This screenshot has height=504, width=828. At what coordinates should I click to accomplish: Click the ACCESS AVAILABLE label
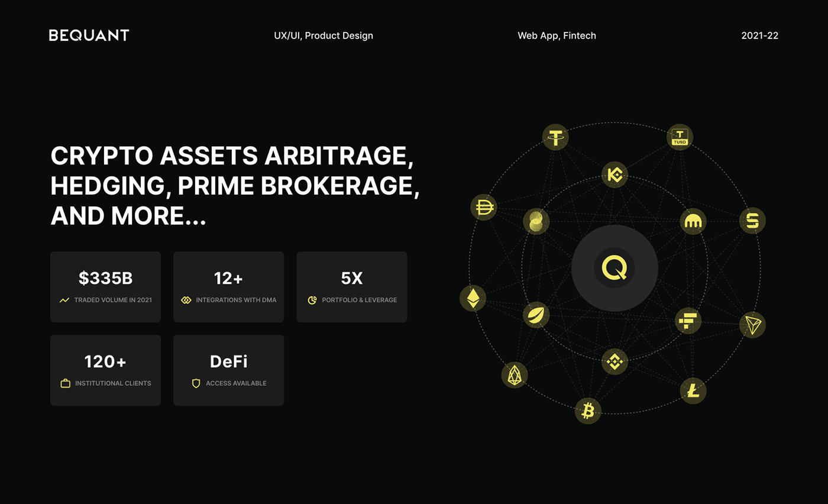coord(236,383)
